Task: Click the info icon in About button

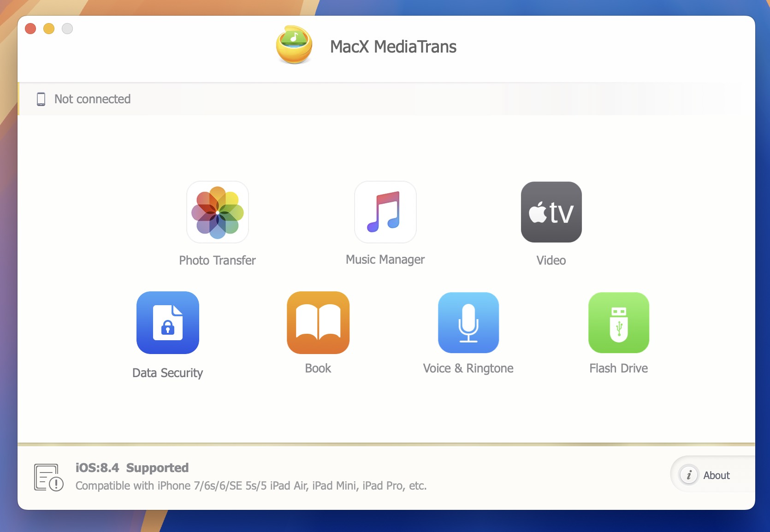Action: click(x=689, y=475)
